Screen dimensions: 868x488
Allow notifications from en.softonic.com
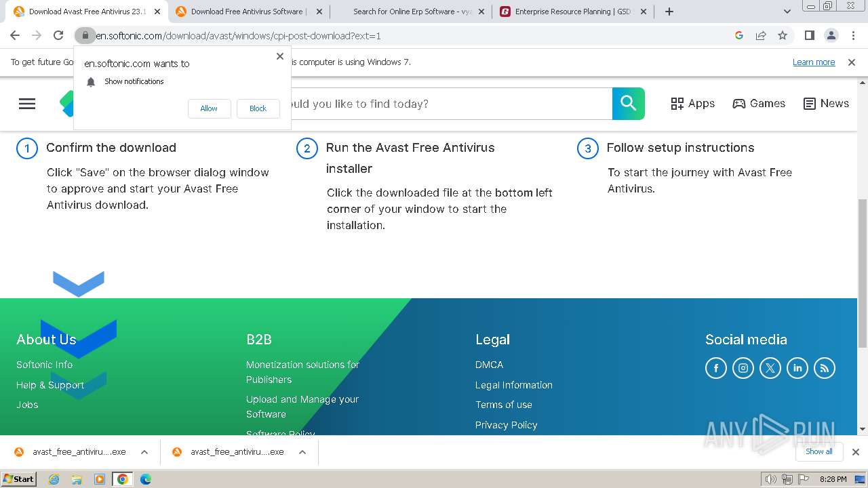(209, 108)
